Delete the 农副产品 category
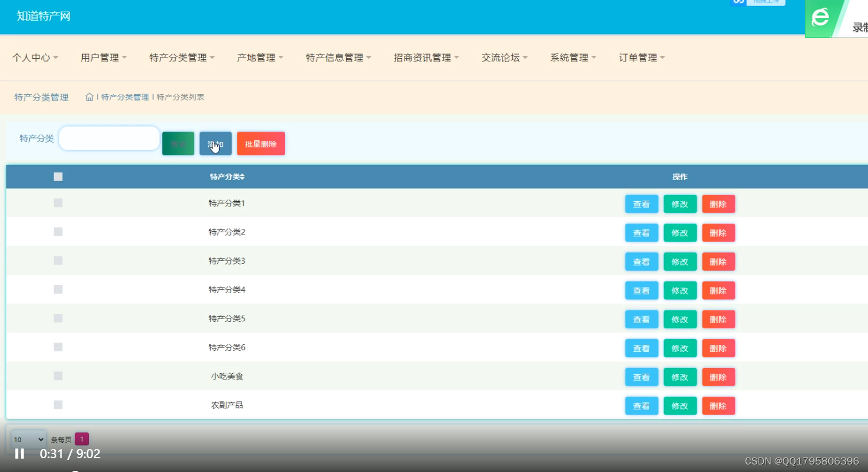 719,406
